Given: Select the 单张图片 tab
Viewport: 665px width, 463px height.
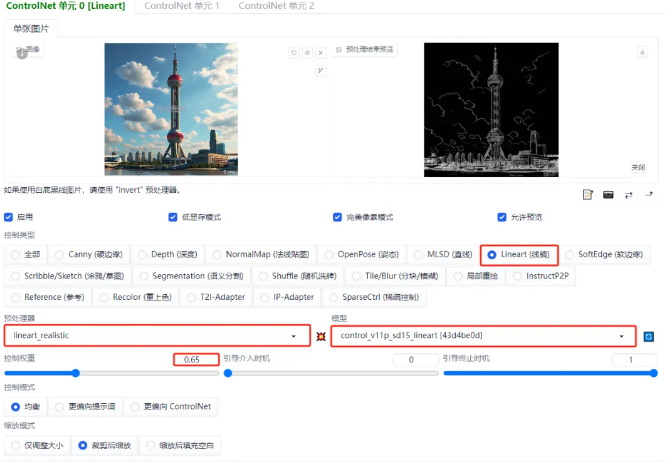Looking at the screenshot, I should (31, 29).
